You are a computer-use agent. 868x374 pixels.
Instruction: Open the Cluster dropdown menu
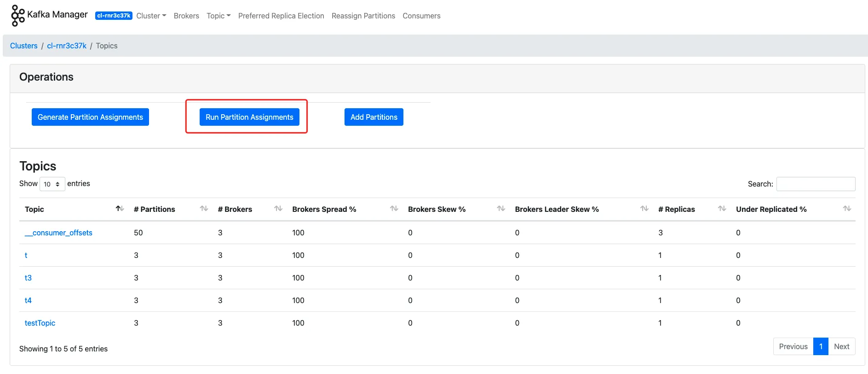pos(151,16)
